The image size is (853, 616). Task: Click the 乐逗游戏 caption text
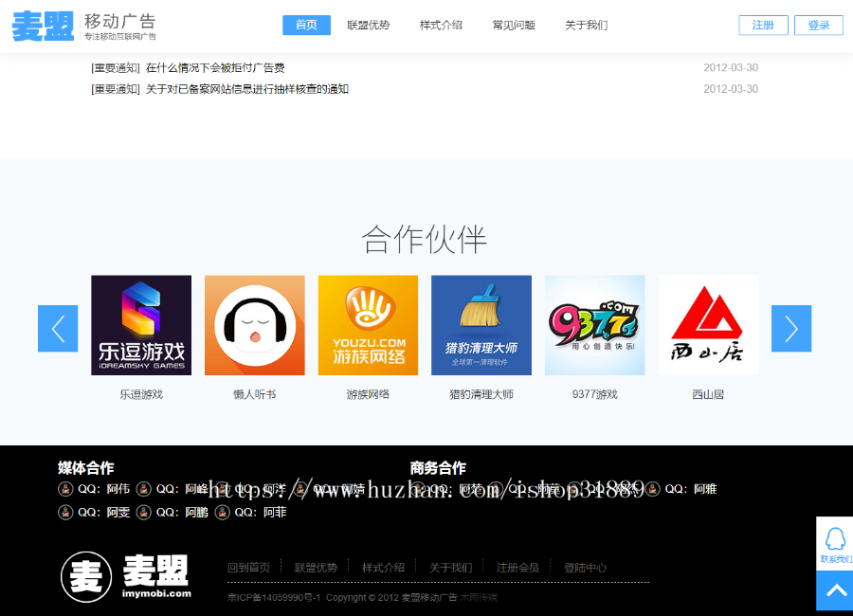point(141,394)
